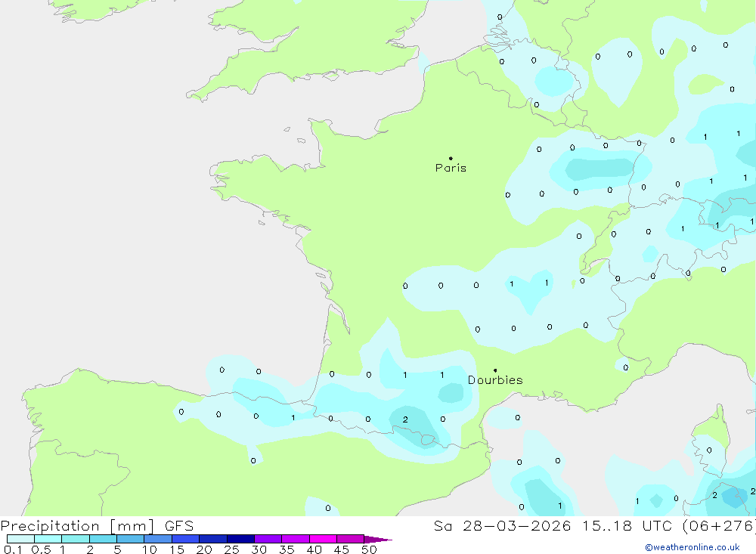
Task: Select the Dourbies location dot marker
Action: [495, 370]
